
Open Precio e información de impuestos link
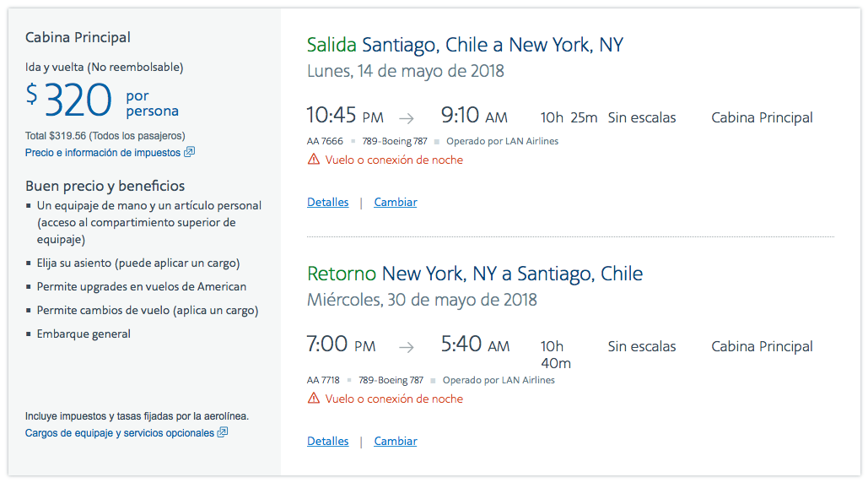click(103, 152)
